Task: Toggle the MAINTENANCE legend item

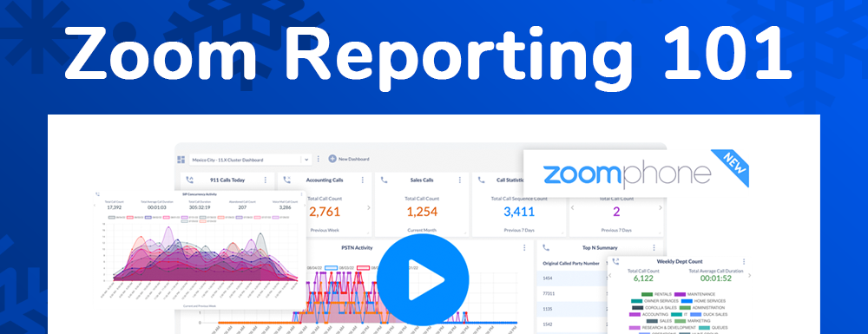Action: [694, 294]
